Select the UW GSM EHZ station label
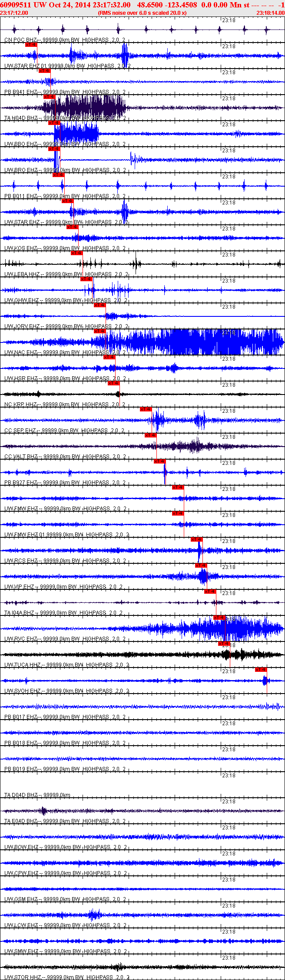The width and height of the screenshot is (285, 980). click(65, 899)
